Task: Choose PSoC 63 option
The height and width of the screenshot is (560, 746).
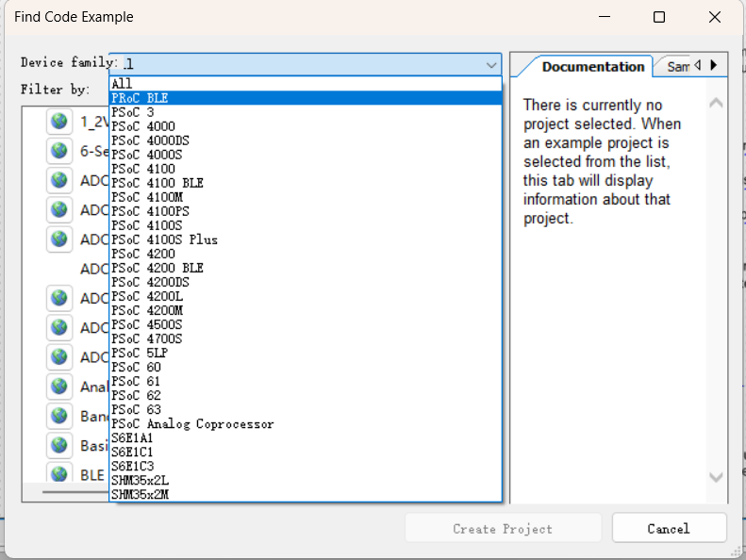Action: (306, 410)
